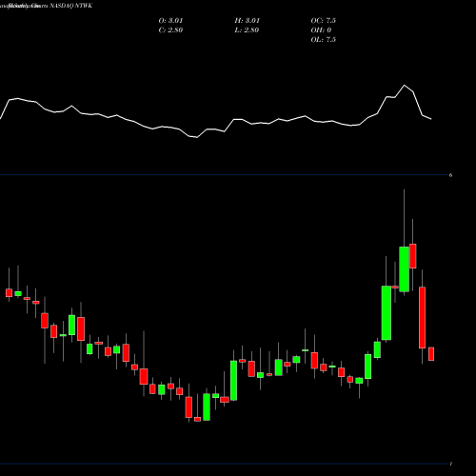Select the 'L: 2.80' low value

click(247, 30)
